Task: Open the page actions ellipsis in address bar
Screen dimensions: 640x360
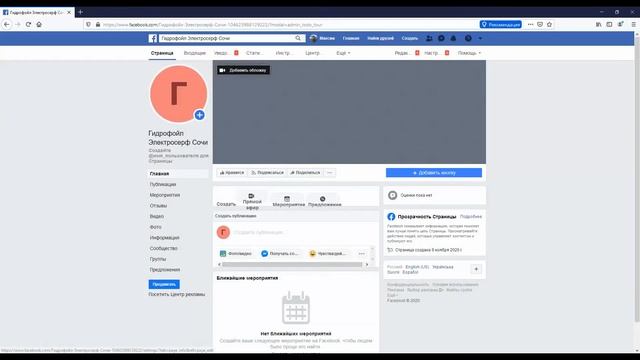Action: tap(530, 24)
